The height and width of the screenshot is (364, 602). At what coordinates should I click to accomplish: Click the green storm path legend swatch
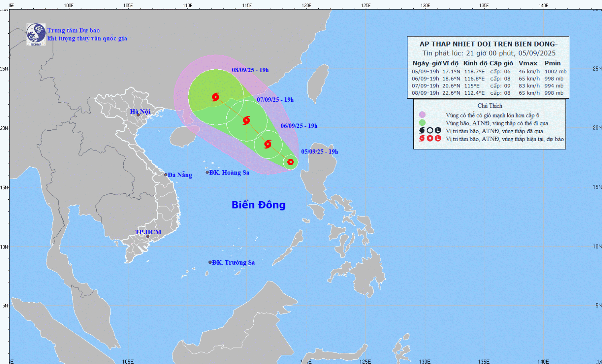pyautogui.click(x=422, y=123)
